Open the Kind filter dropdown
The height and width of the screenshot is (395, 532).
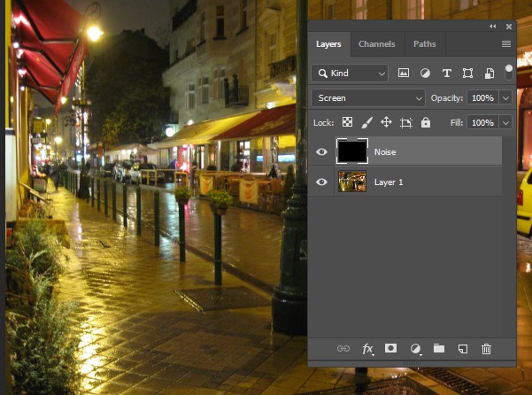pos(350,74)
